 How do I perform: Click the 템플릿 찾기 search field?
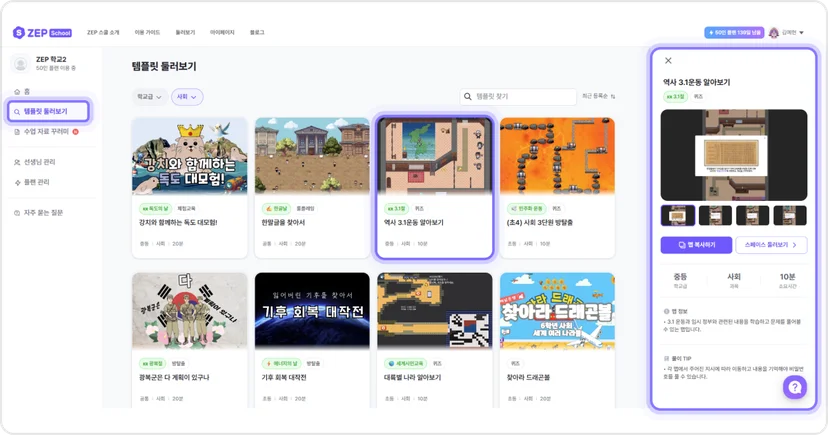[518, 97]
